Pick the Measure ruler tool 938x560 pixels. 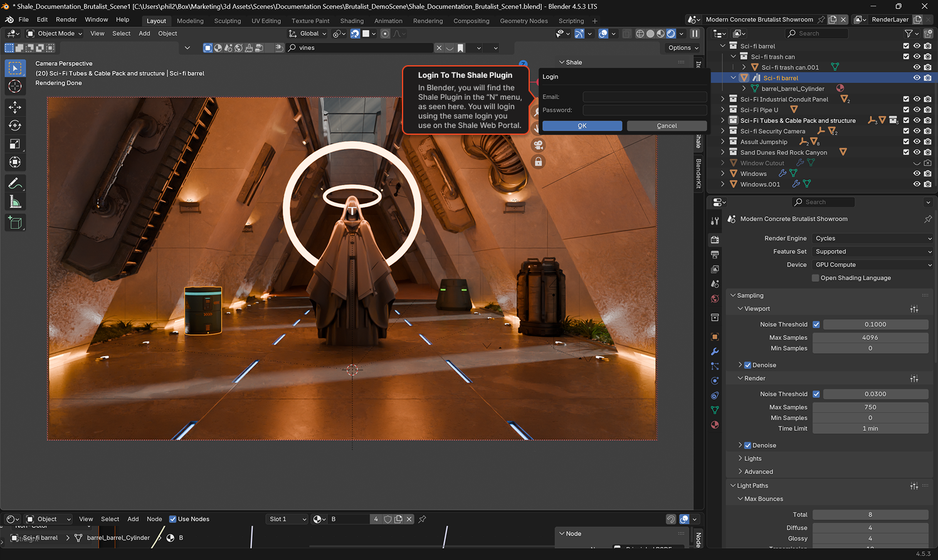click(15, 202)
